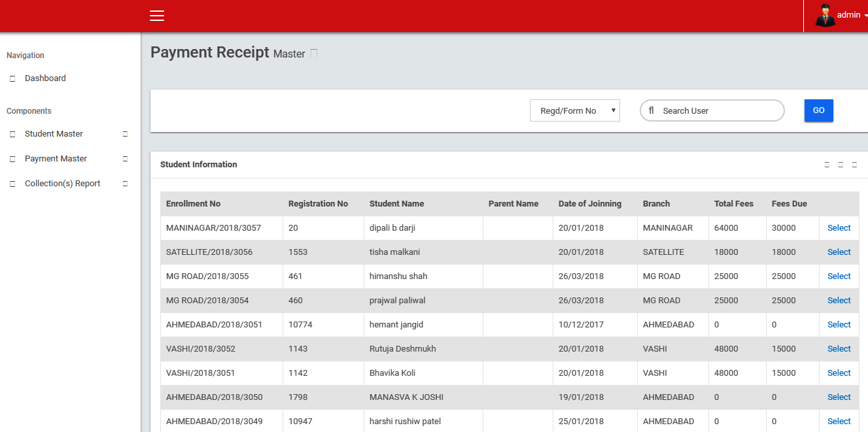This screenshot has height=432, width=868.
Task: Click the icon beside Collection(s) Report label
Action: click(12, 184)
